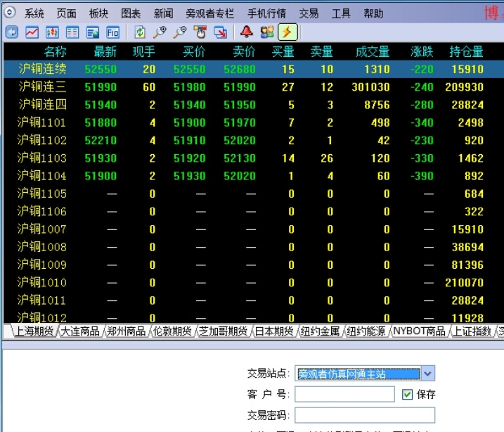Click the F10 info toolbar icon
The image size is (504, 432).
coord(113,32)
